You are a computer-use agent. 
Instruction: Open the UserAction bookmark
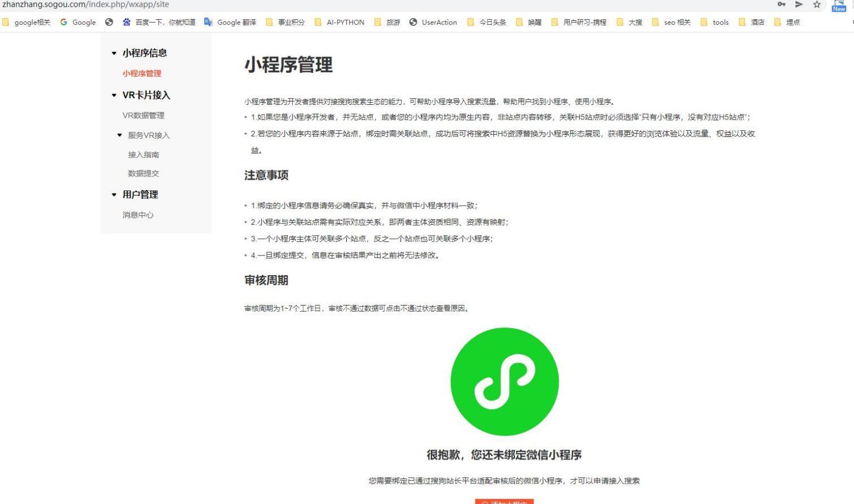point(433,22)
